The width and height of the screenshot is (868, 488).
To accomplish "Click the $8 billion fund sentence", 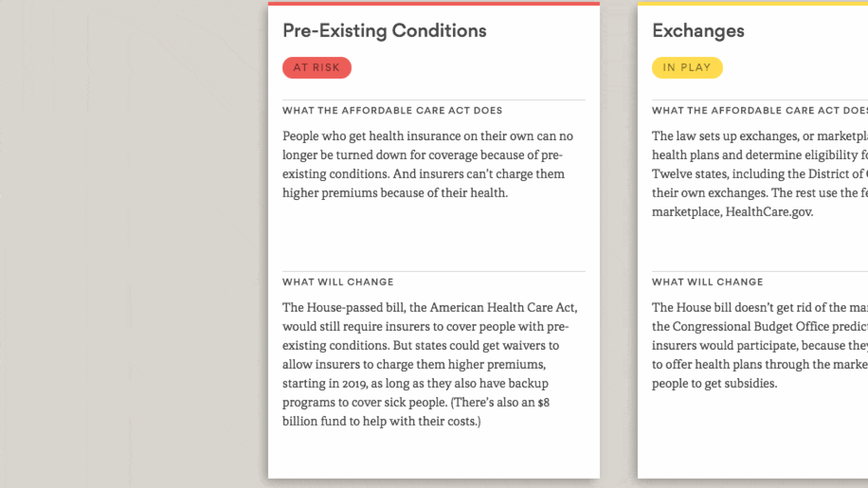I will [416, 412].
